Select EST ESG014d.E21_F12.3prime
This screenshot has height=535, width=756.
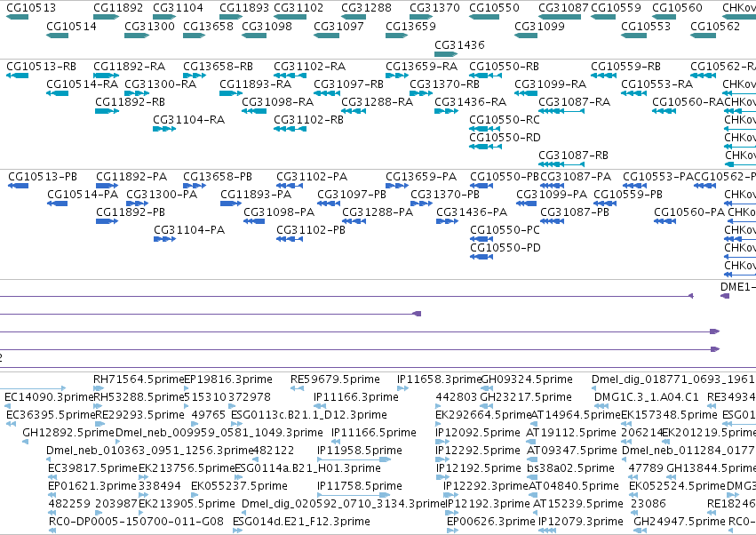(x=301, y=522)
